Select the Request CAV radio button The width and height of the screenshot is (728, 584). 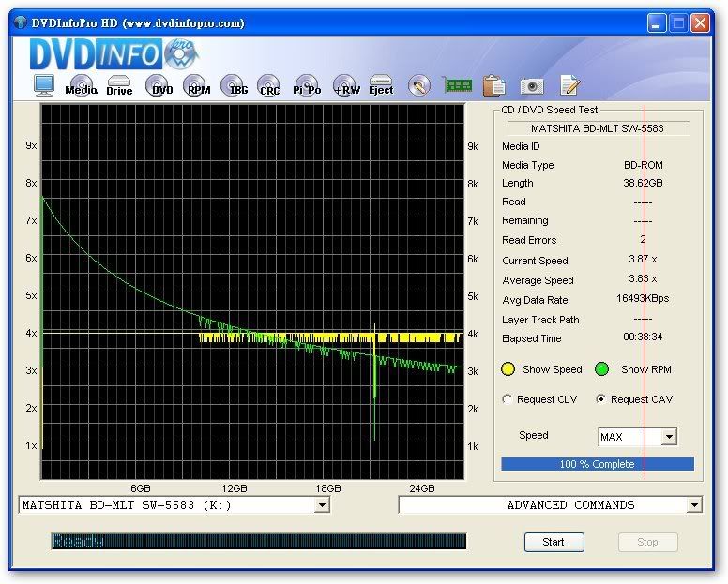click(x=601, y=399)
